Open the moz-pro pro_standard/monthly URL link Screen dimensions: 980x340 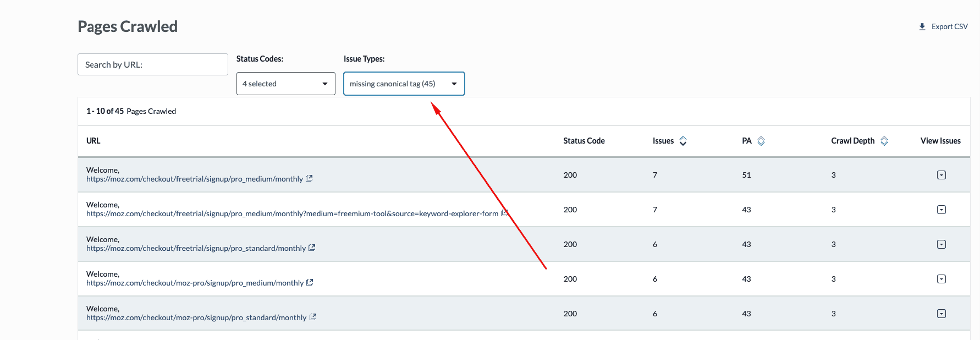point(196,317)
